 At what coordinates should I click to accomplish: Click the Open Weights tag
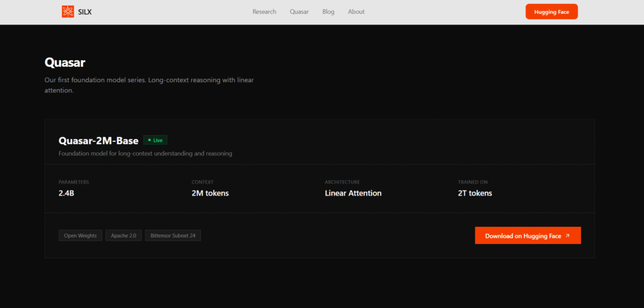coord(80,236)
